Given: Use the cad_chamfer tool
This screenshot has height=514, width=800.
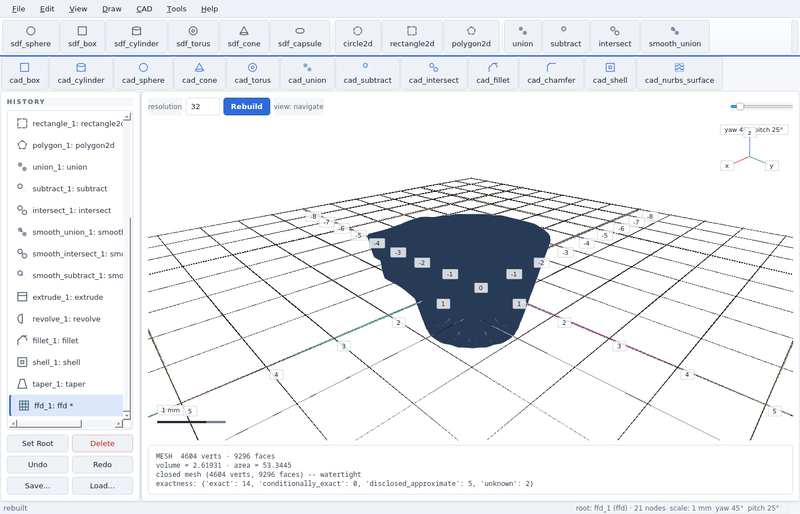Looking at the screenshot, I should pos(551,74).
